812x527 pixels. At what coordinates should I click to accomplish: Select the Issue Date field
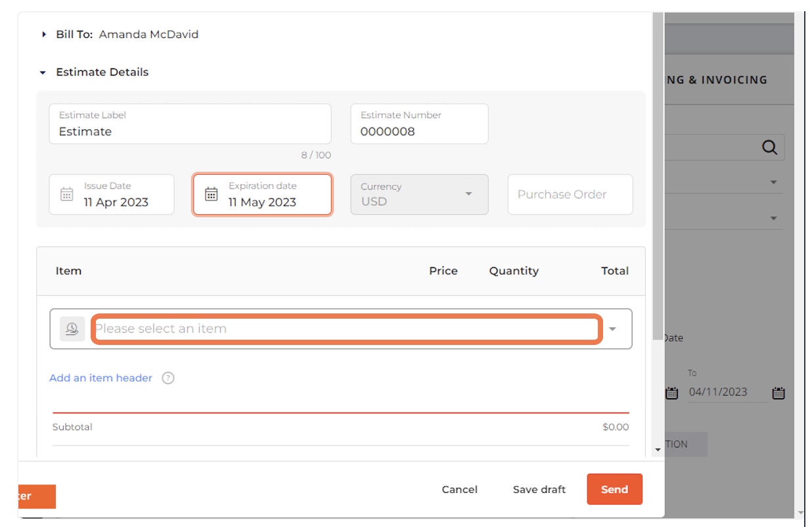[x=112, y=195]
